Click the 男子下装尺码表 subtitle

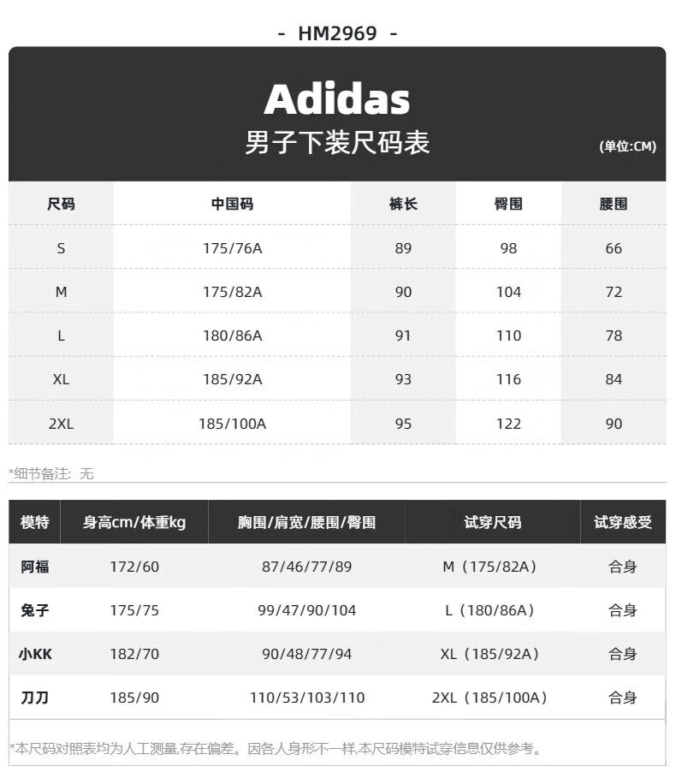(337, 142)
